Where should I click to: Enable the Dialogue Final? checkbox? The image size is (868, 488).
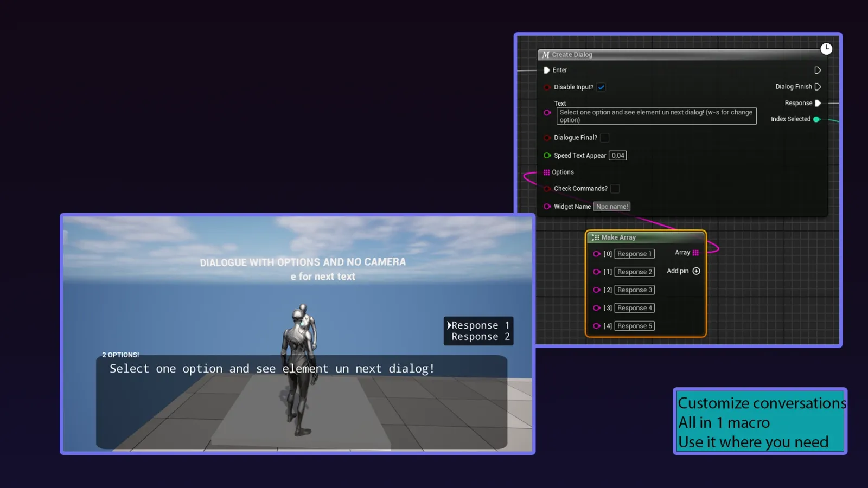point(604,137)
